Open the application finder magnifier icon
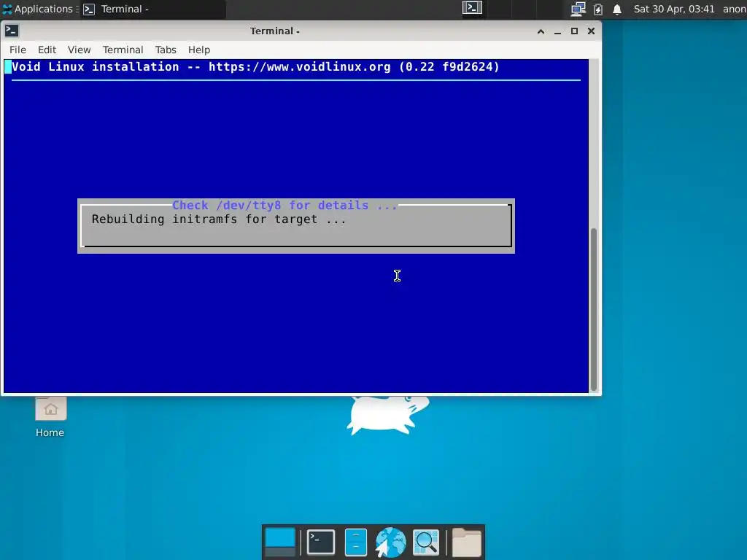 pyautogui.click(x=425, y=542)
